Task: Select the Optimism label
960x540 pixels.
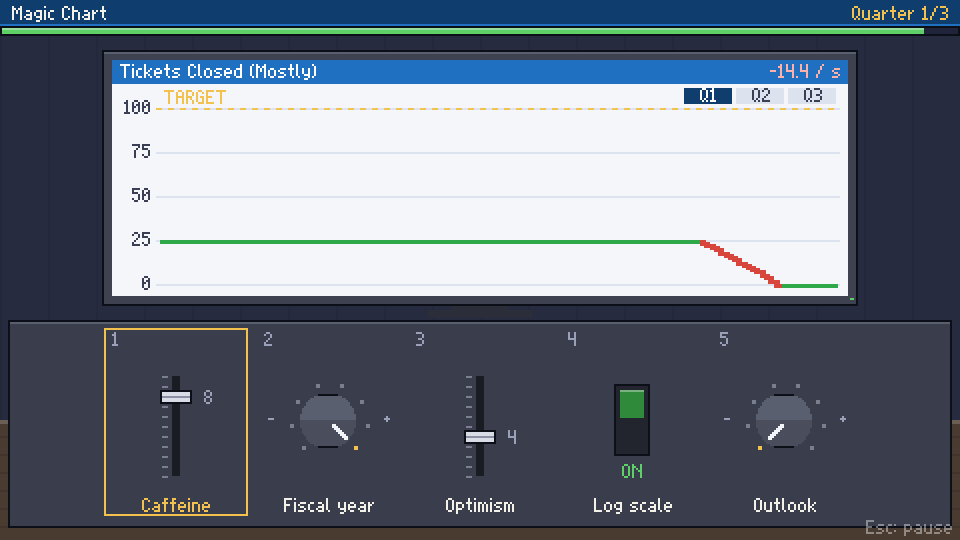Action: point(480,505)
